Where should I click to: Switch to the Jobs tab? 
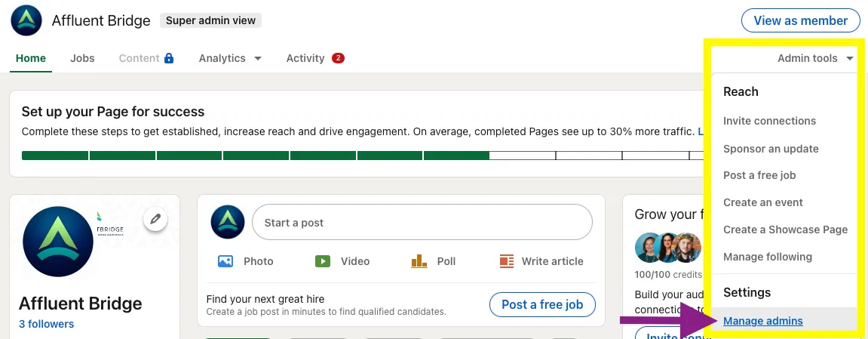(x=82, y=58)
